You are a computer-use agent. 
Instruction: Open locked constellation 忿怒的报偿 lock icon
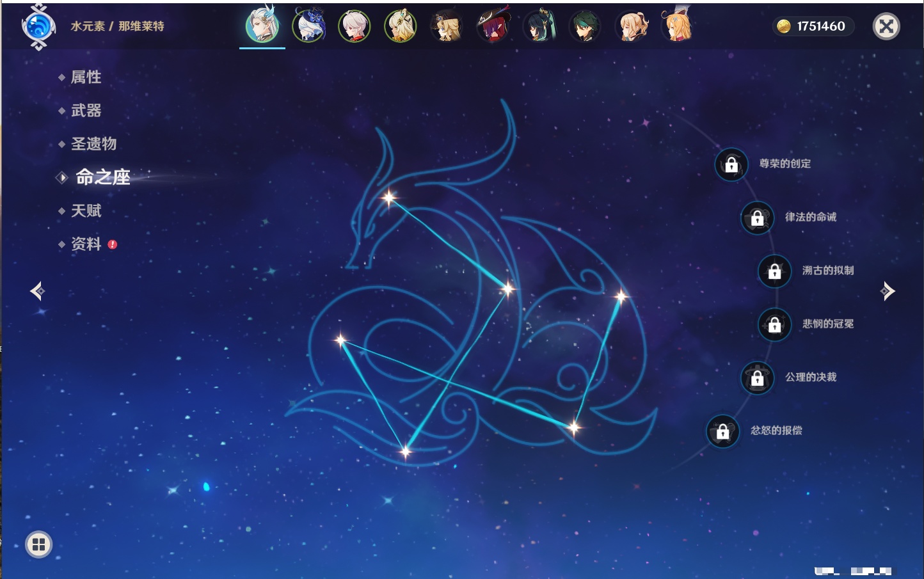(x=722, y=431)
